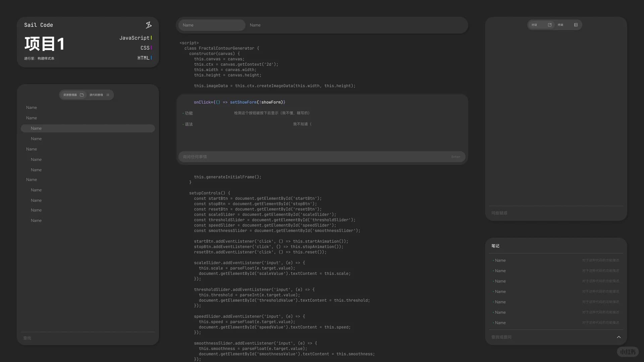Click the const stopBtn declaration line
Screen dimensions: 644x362
click(255, 204)
